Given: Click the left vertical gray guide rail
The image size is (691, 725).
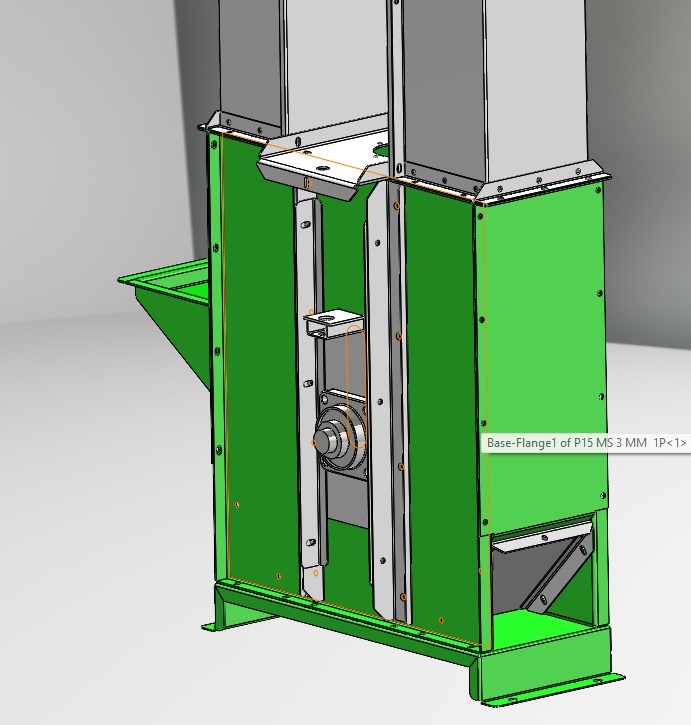Looking at the screenshot, I should coord(308,400).
